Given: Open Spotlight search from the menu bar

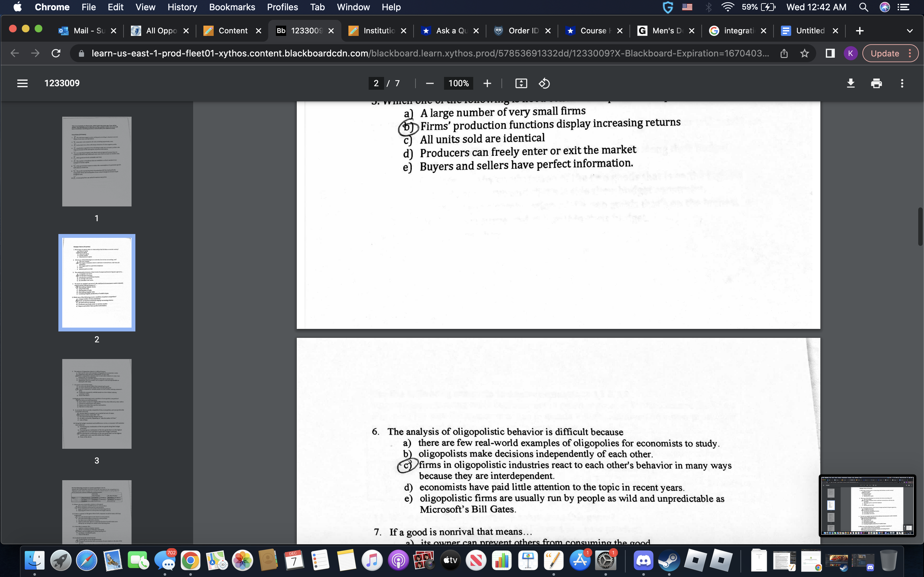Looking at the screenshot, I should [x=864, y=7].
